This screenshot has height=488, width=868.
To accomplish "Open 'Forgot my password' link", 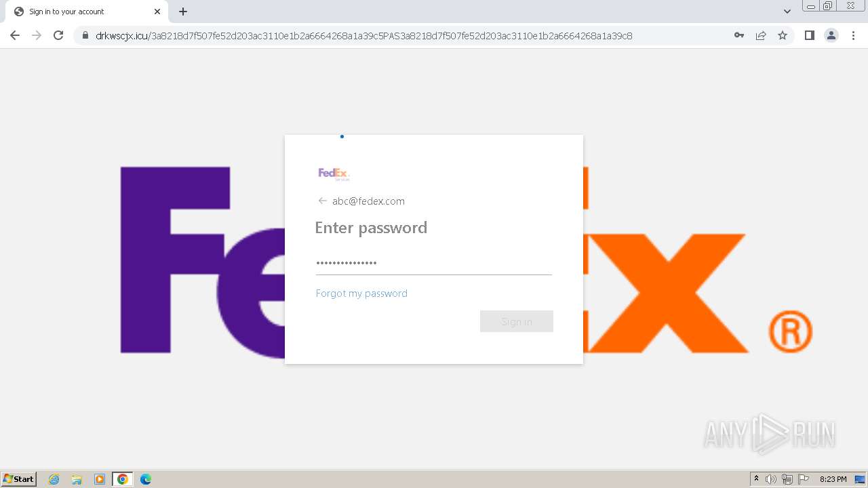I will click(x=361, y=293).
